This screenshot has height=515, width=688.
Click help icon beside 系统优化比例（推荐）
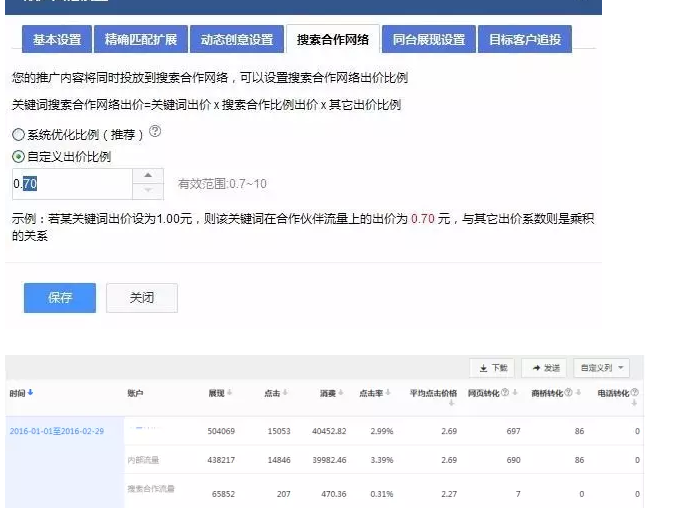coord(155,132)
